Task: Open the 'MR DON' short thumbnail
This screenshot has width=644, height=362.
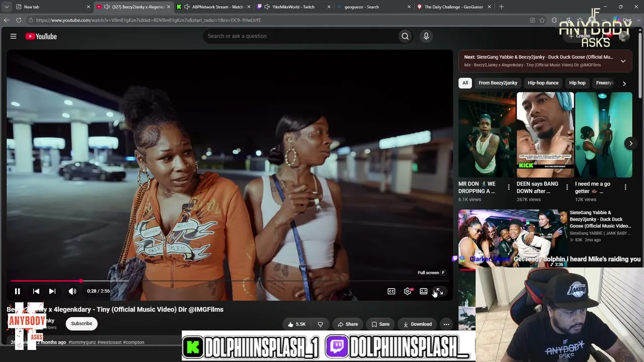Action: tap(487, 135)
